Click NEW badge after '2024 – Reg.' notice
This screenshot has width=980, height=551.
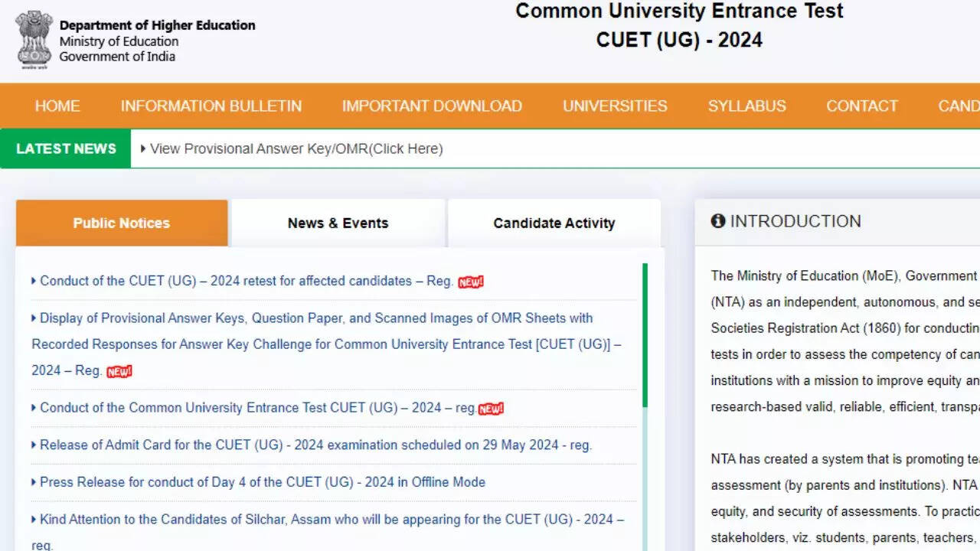[x=119, y=371]
